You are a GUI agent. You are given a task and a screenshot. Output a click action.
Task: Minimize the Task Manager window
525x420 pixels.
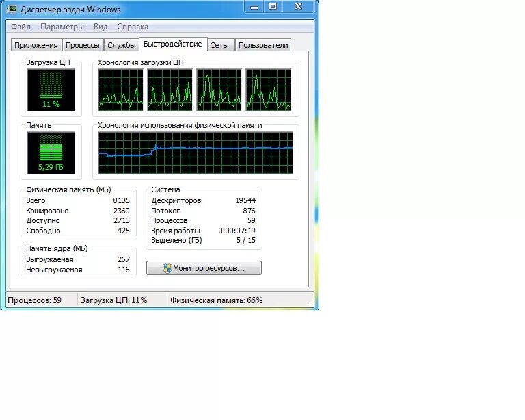click(254, 7)
